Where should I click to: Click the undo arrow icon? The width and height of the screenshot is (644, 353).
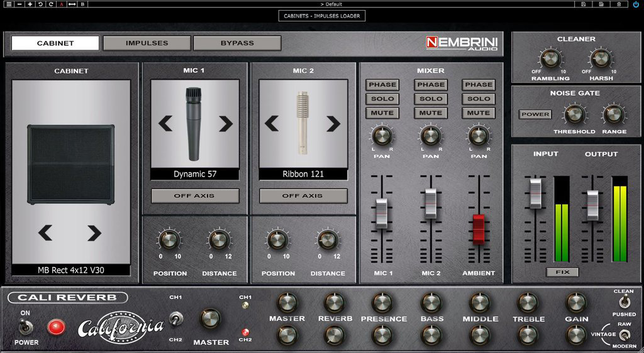click(41, 4)
